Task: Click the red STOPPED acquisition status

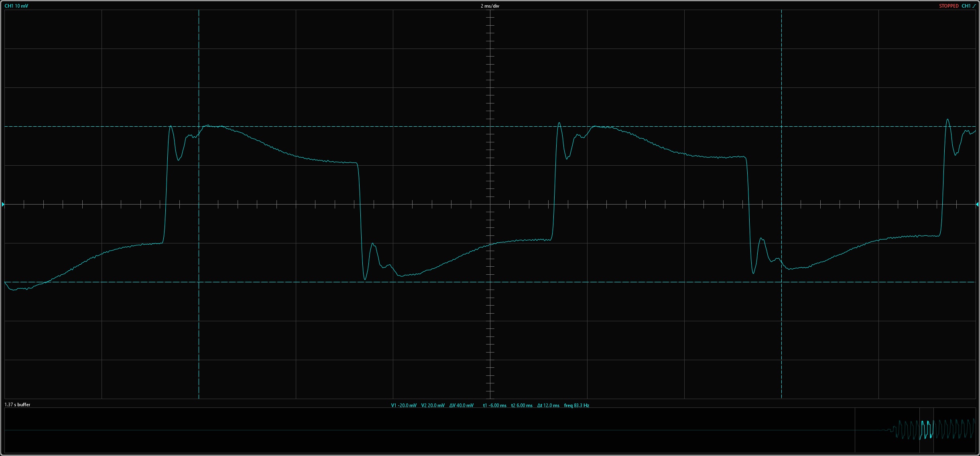Action: (x=949, y=6)
